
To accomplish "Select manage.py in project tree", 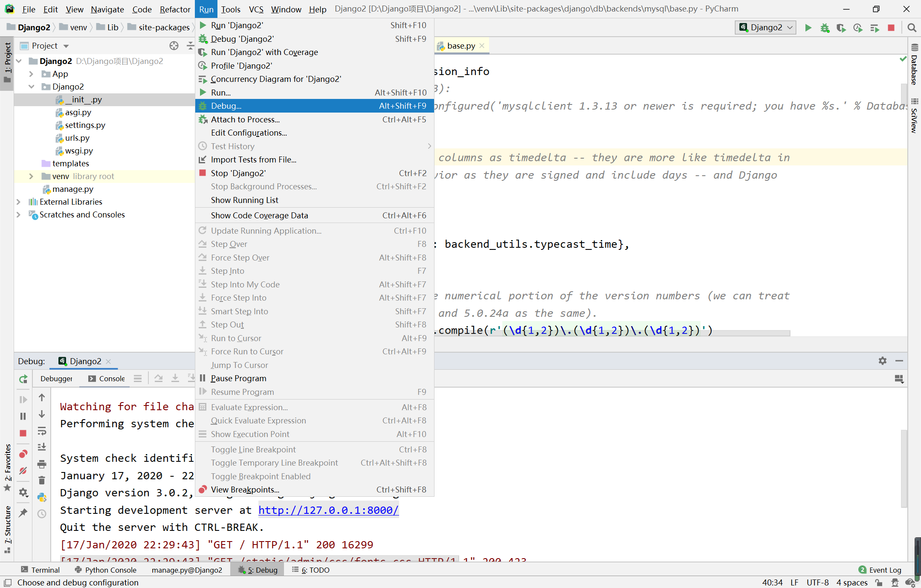I will pyautogui.click(x=72, y=189).
